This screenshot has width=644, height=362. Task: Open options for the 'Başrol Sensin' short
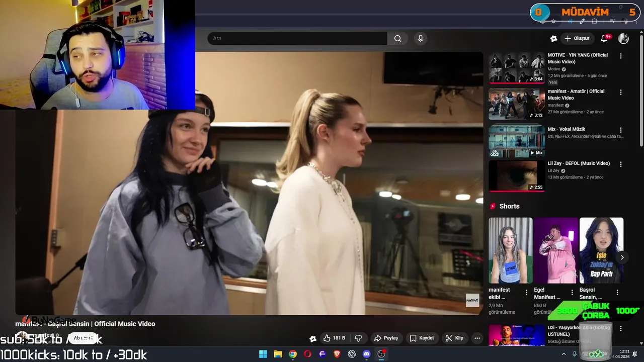(x=617, y=292)
